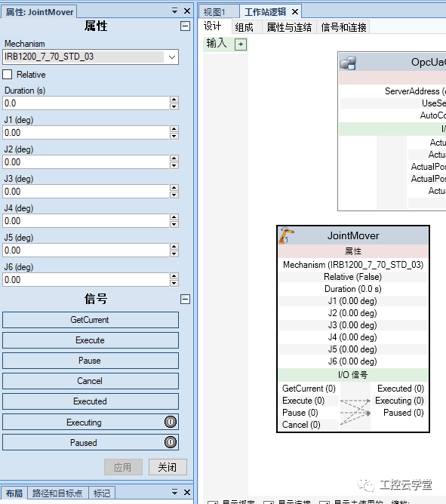Viewport: 446px width, 504px height.
Task: Decrease J1 angle with down arrow
Action: (174, 136)
